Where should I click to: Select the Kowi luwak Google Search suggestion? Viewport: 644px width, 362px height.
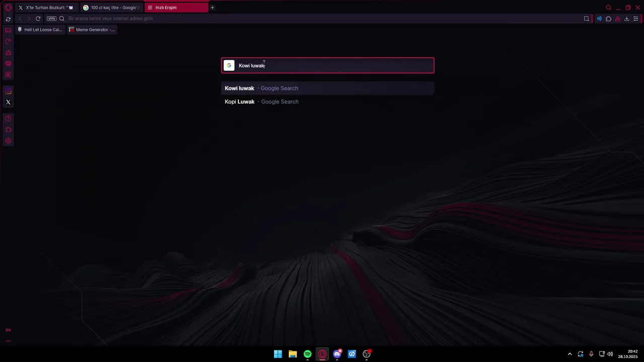pos(328,88)
